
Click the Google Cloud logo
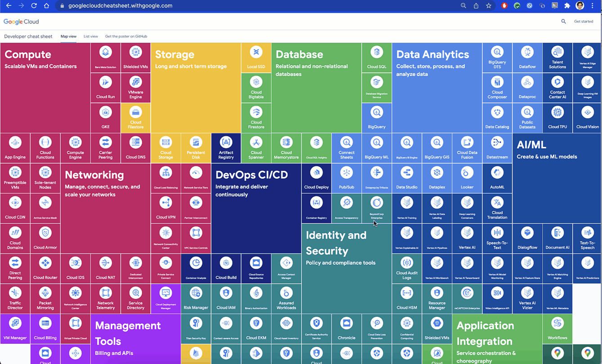21,22
